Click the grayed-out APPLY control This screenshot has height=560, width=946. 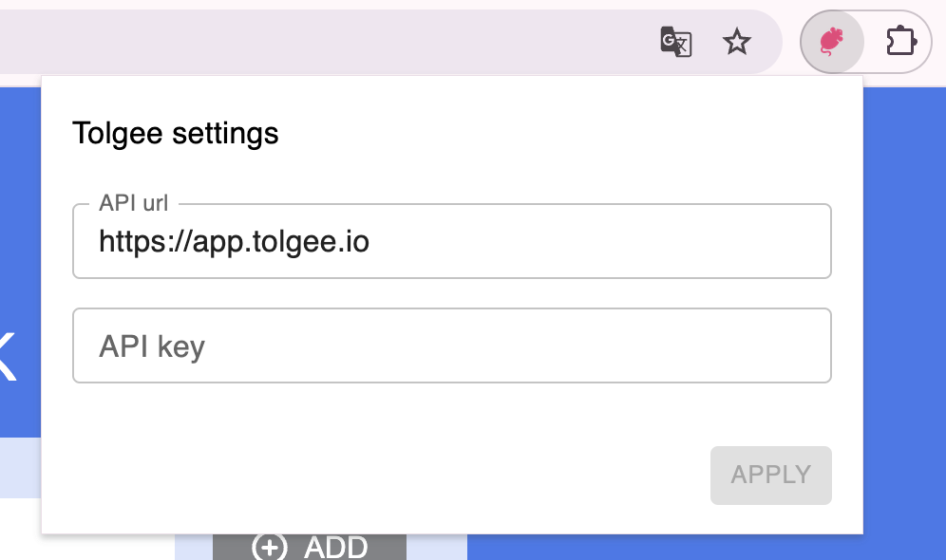pos(770,475)
